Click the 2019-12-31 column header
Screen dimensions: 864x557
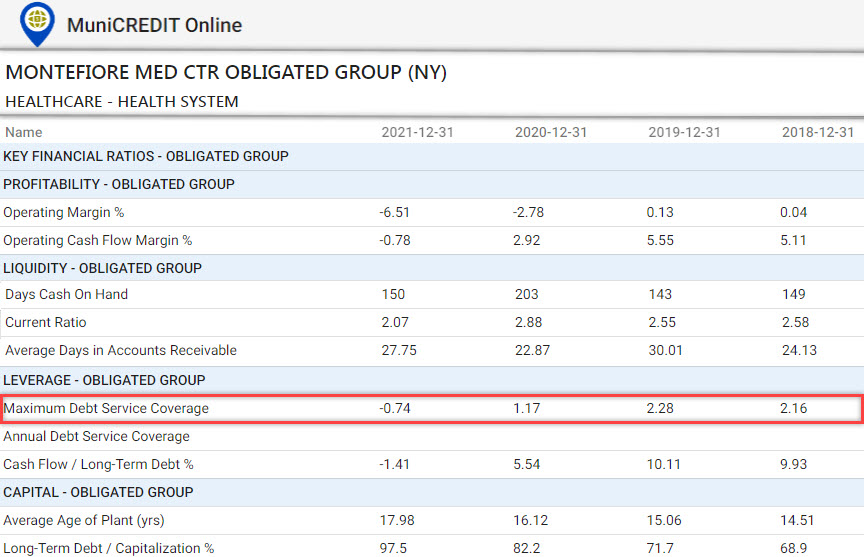pos(684,132)
